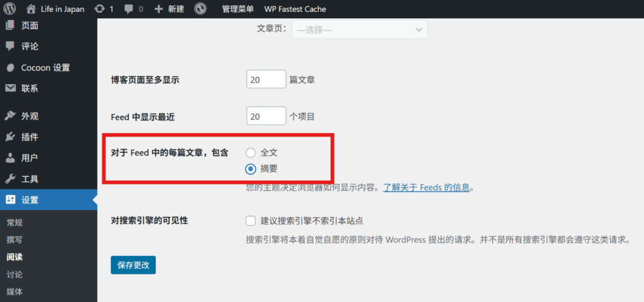Click the 文章页： label text
Image resolution: width=644 pixels, height=302 pixels.
tap(272, 29)
